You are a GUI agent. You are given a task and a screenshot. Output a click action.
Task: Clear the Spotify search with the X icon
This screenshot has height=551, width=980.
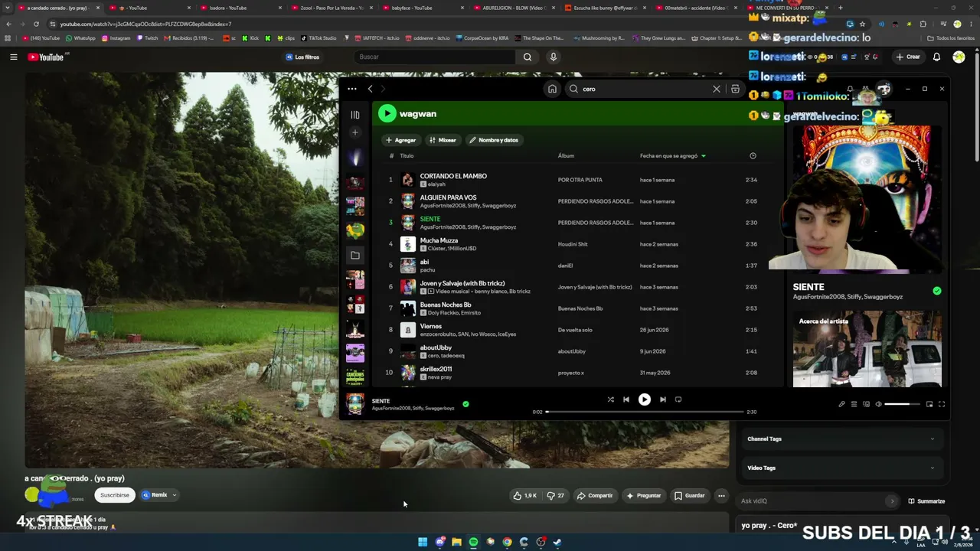[717, 89]
